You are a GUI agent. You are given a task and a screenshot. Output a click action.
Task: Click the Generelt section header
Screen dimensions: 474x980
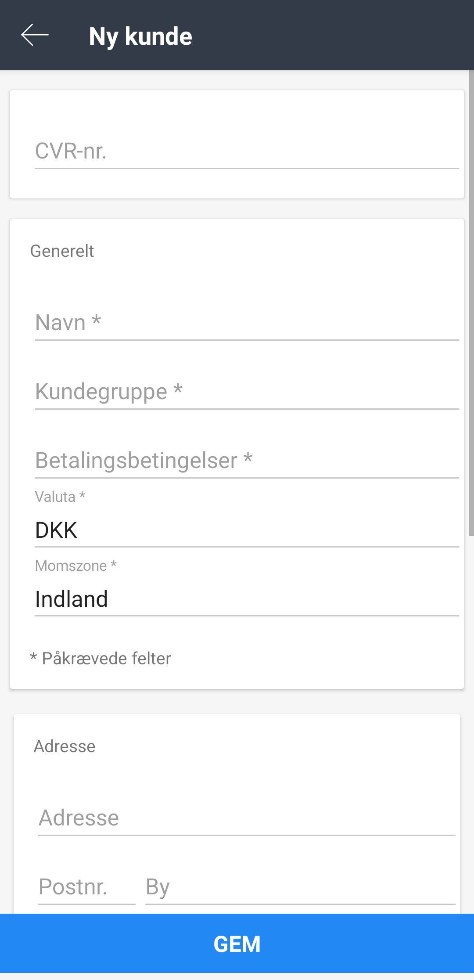(62, 251)
